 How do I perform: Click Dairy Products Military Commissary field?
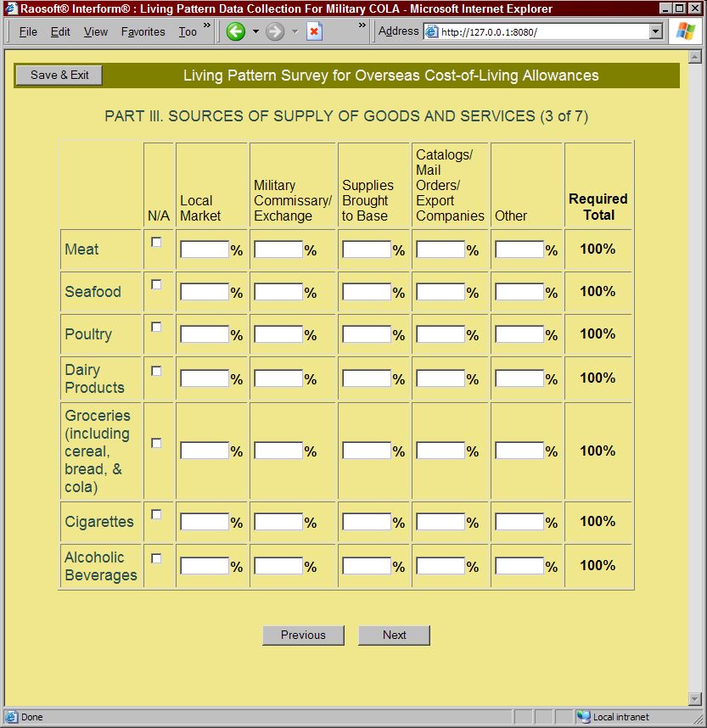(278, 378)
